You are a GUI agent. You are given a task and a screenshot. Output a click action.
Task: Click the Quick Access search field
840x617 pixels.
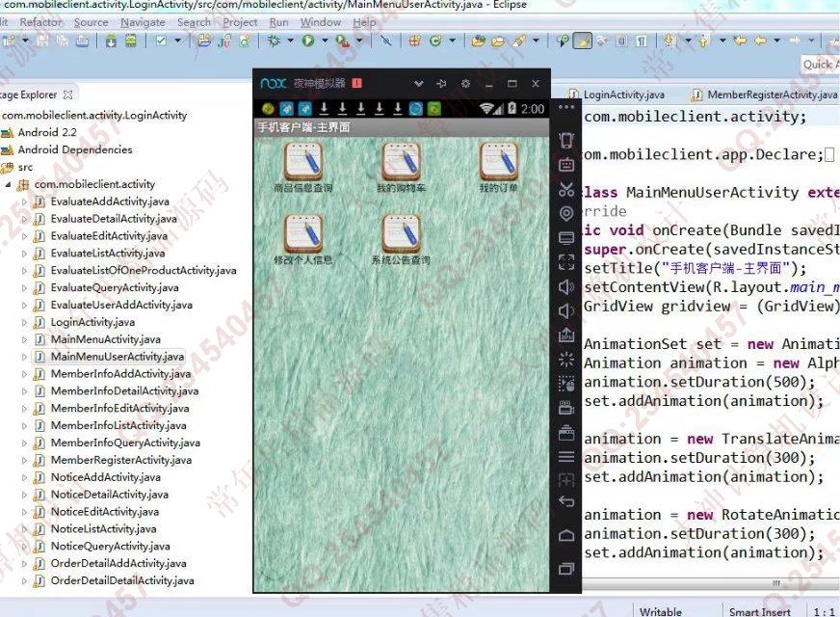[x=820, y=65]
